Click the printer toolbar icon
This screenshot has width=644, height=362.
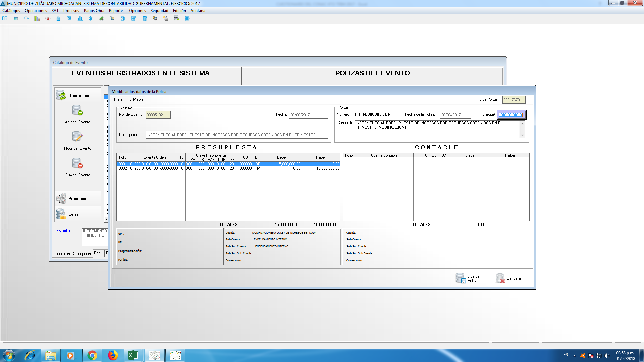[166, 18]
